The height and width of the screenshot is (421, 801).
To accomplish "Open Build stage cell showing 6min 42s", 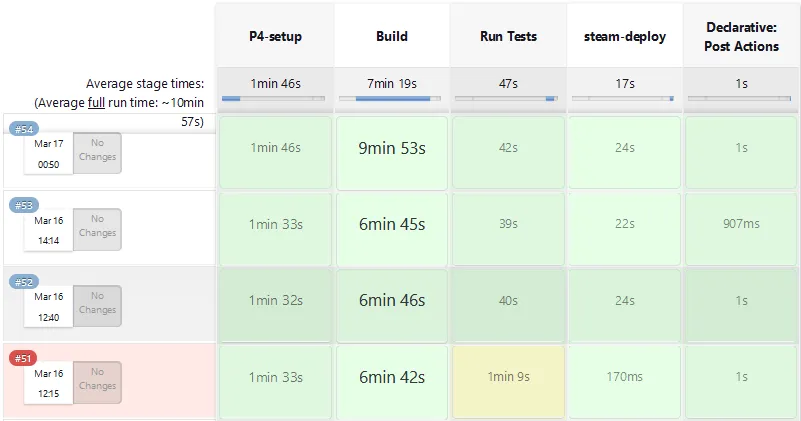I will pos(391,377).
